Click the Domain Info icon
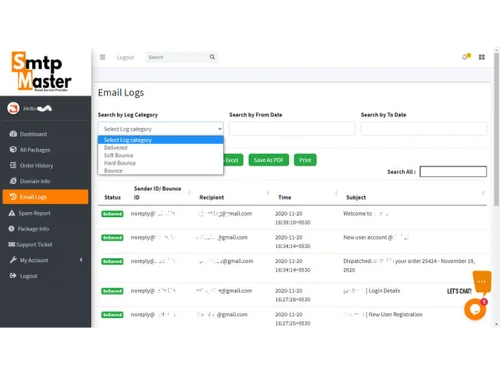This screenshot has width=500, height=375. pos(13,181)
